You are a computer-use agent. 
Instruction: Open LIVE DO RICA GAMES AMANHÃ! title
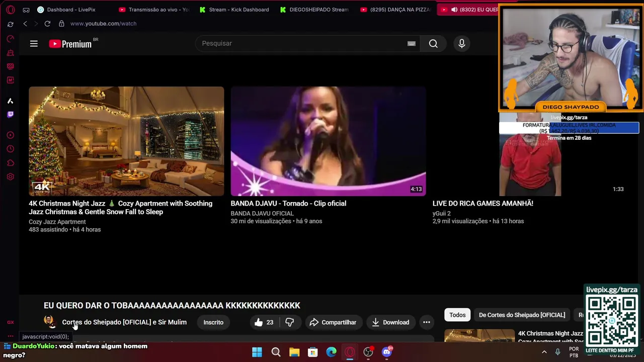483,204
